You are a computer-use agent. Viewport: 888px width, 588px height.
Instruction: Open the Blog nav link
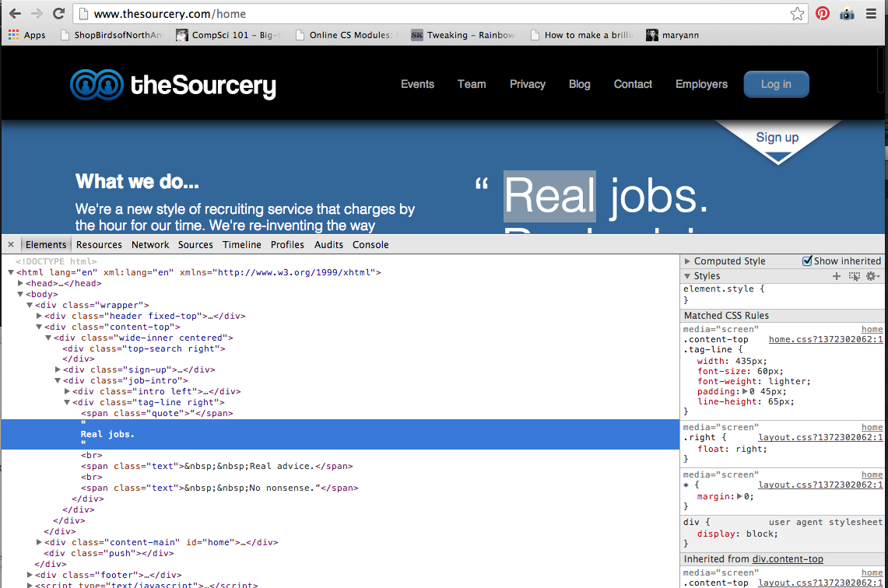point(579,84)
